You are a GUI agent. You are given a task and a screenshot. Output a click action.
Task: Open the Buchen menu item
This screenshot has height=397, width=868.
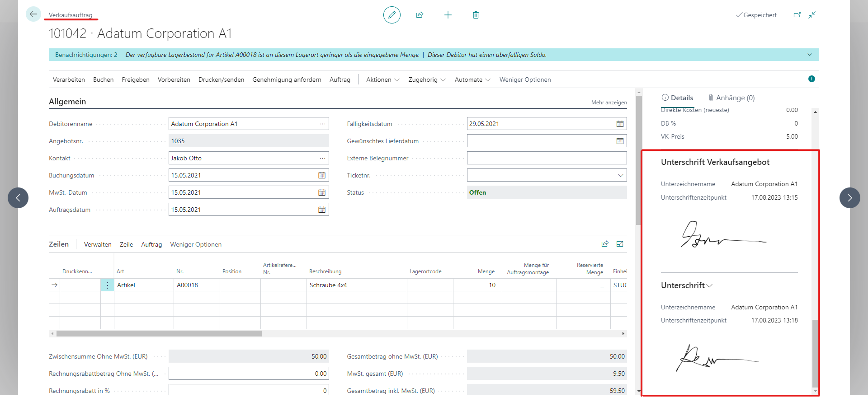[x=103, y=79]
